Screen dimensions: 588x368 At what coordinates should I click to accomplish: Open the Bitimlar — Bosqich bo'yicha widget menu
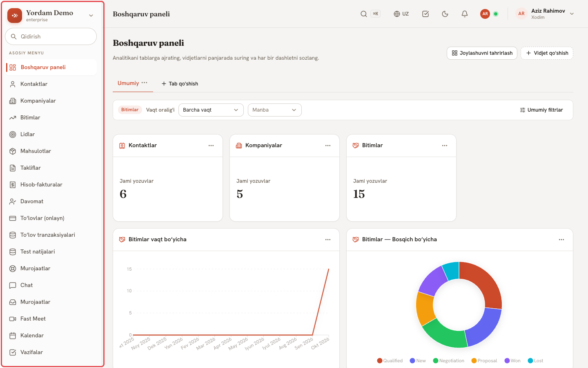tap(561, 240)
